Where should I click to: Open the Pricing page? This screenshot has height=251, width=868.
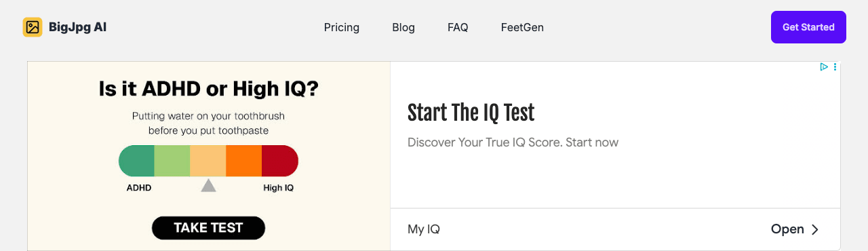click(342, 27)
